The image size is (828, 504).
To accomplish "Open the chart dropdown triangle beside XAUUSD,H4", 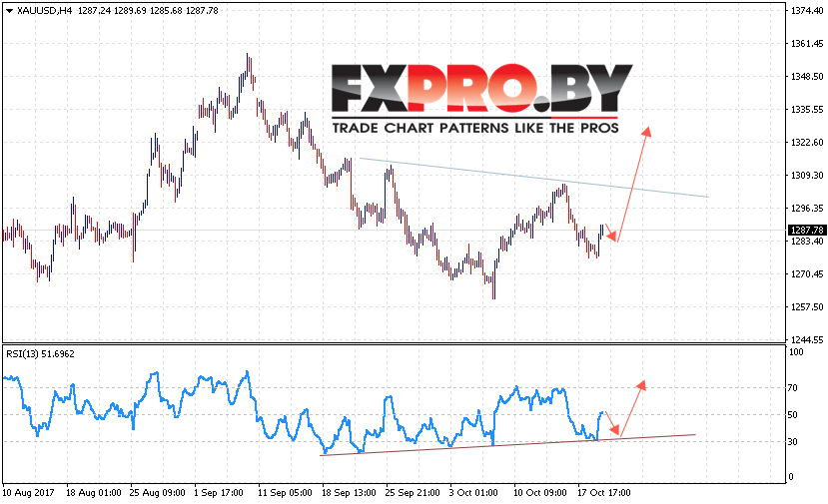I will point(9,11).
